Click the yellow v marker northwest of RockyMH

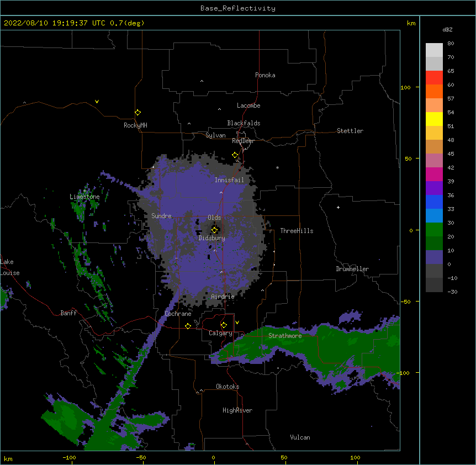[x=97, y=102]
